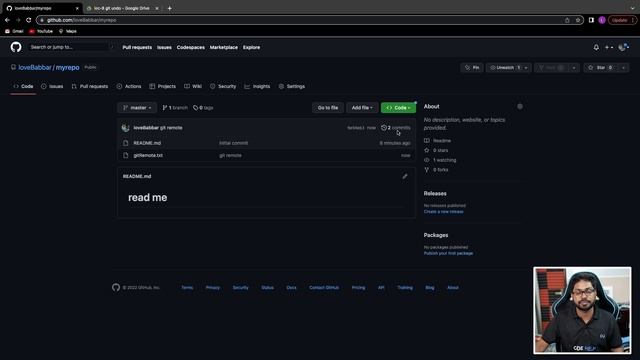Screen dimensions: 640x360
Task: Open the Gmail bookmark
Action: coord(14,31)
